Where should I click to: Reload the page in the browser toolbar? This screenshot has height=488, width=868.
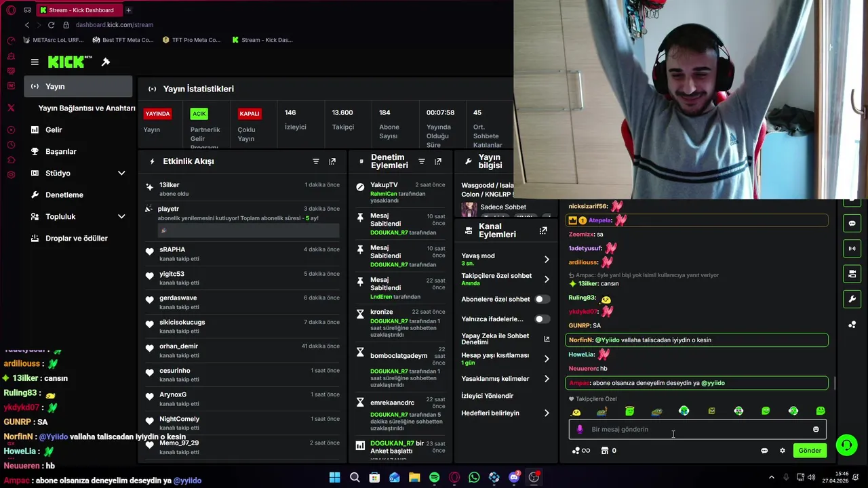tap(51, 25)
